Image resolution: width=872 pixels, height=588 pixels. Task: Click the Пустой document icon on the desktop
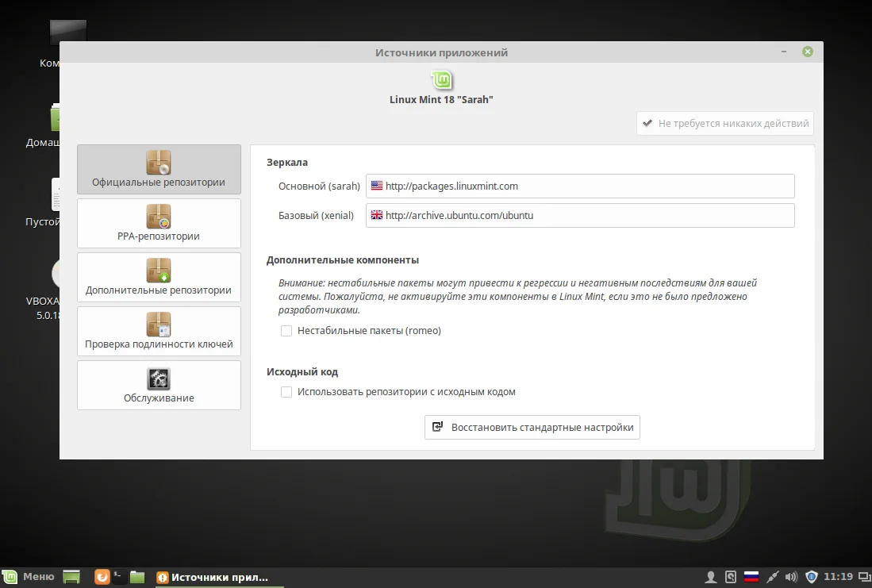pos(56,194)
